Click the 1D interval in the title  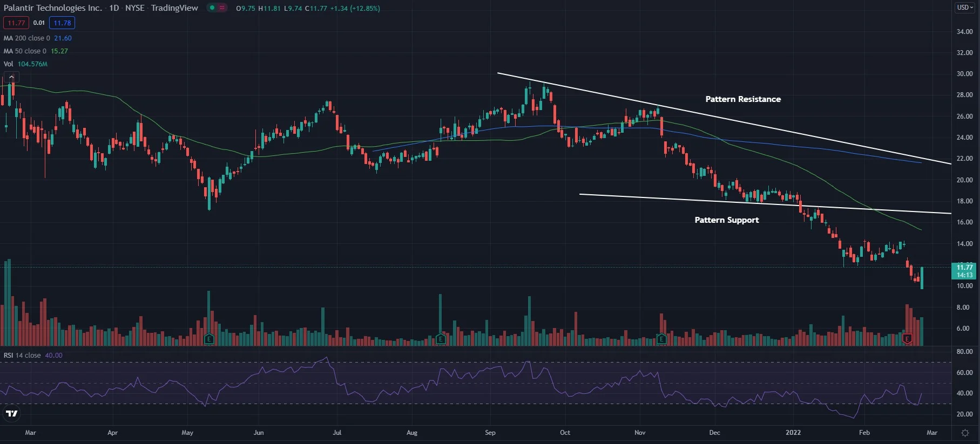click(114, 8)
